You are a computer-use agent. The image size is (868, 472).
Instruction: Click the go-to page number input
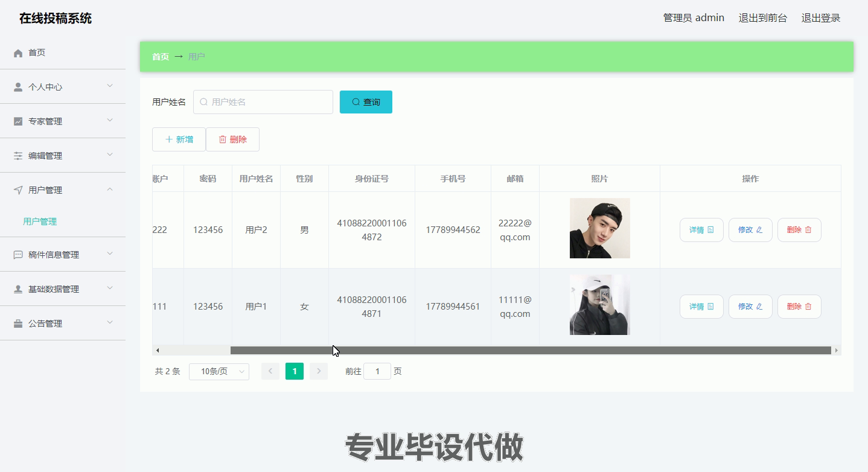tap(377, 372)
